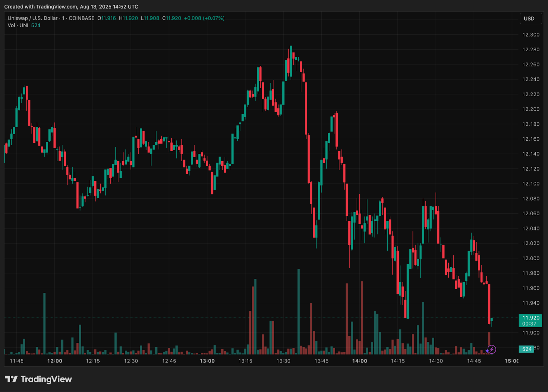Click the 12.180 price axis label

[531, 124]
